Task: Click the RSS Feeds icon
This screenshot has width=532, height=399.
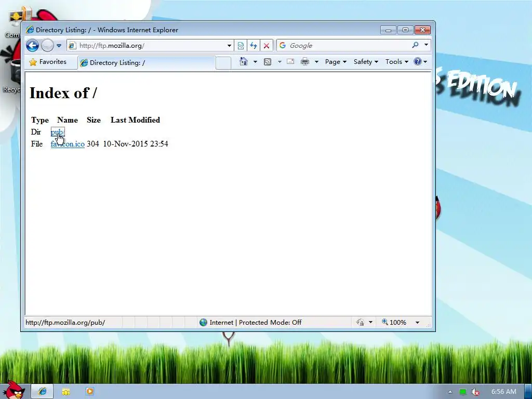Action: click(268, 62)
